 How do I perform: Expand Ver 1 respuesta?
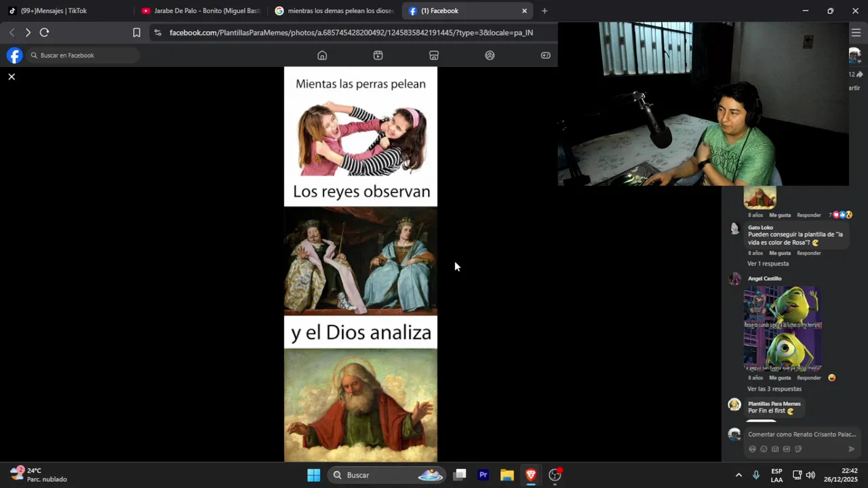pos(768,264)
